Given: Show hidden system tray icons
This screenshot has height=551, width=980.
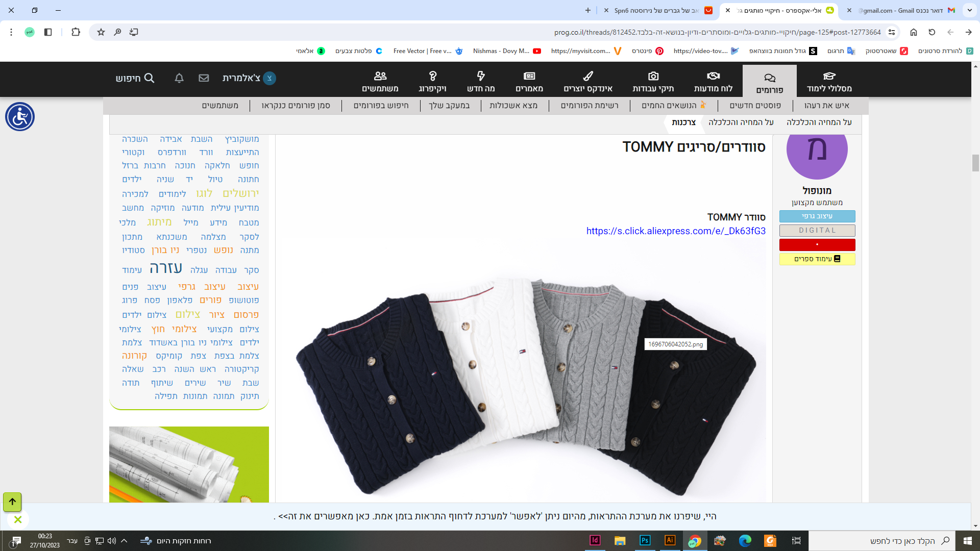Looking at the screenshot, I should [124, 541].
